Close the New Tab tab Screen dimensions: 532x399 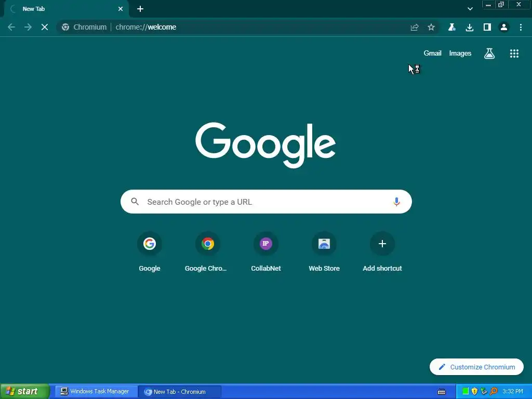[x=121, y=9]
